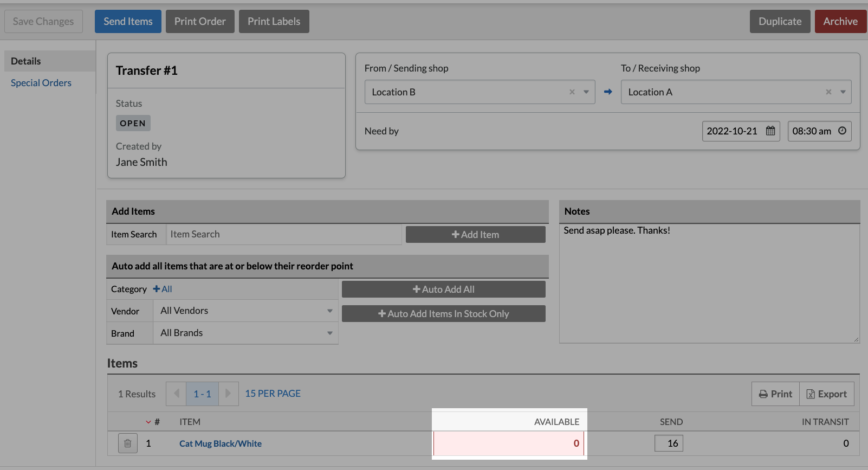Delete the Cat Mug item with trash icon
This screenshot has width=868, height=470.
(127, 443)
